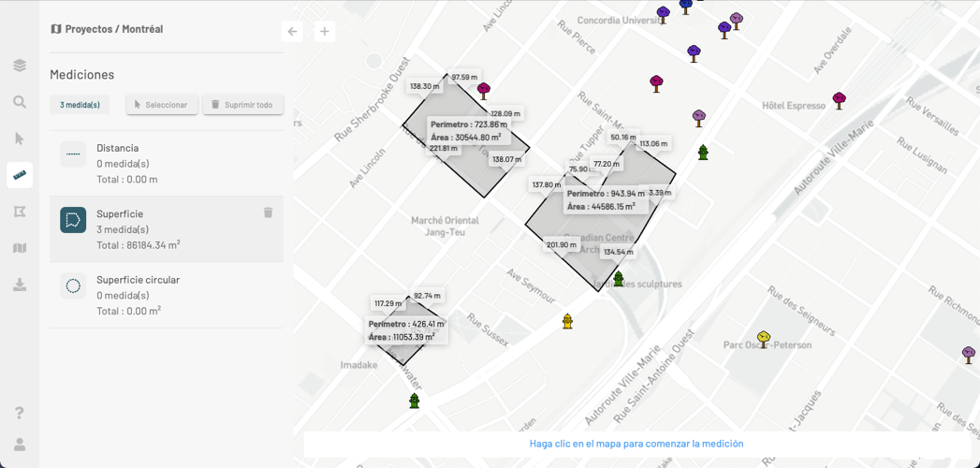980x468 pixels.
Task: Click the yellow tree marker at Parc Oscar-Peterson
Action: [x=764, y=339]
